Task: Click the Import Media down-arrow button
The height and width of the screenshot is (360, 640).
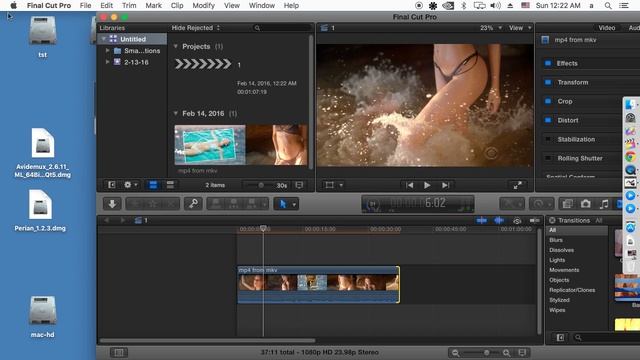Action: point(112,203)
